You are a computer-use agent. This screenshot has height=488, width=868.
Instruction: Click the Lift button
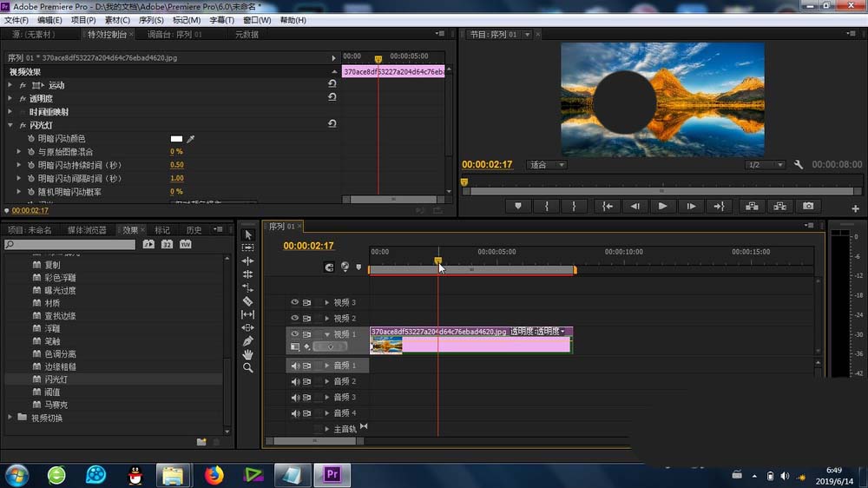click(x=752, y=206)
